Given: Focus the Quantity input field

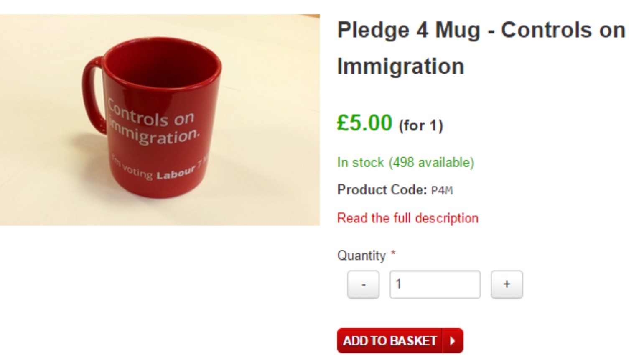Looking at the screenshot, I should [435, 284].
